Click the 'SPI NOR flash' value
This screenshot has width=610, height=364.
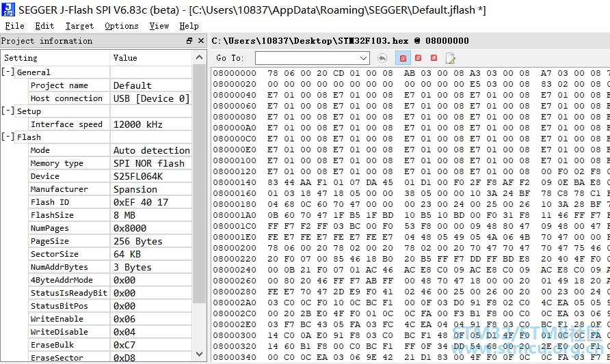tap(148, 163)
